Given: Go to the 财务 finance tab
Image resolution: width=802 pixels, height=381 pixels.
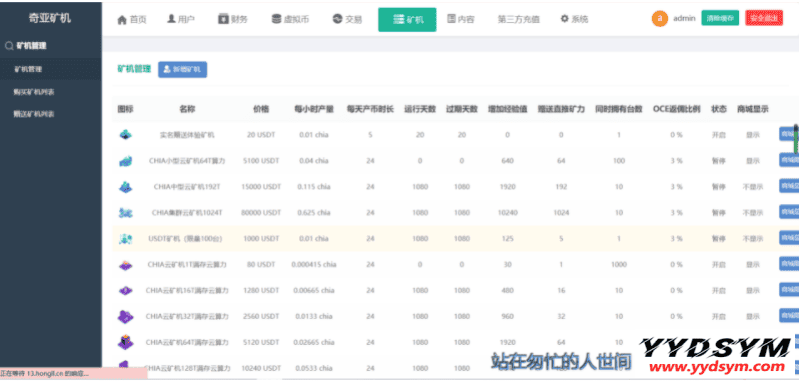Looking at the screenshot, I should point(233,19).
